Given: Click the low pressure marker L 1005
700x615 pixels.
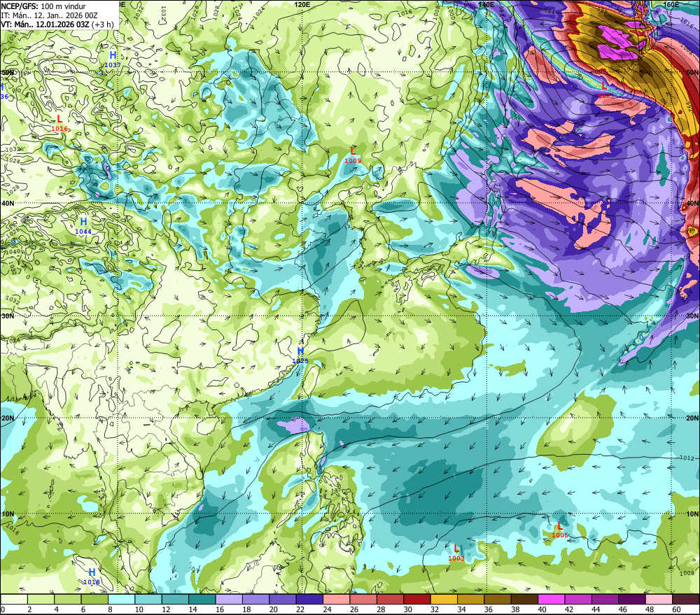Looking at the screenshot, I should pyautogui.click(x=560, y=530).
